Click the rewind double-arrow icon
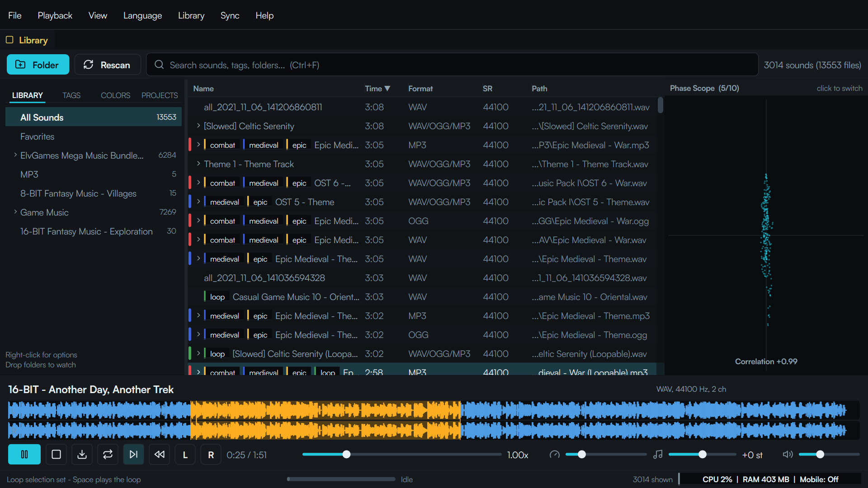 (x=159, y=455)
